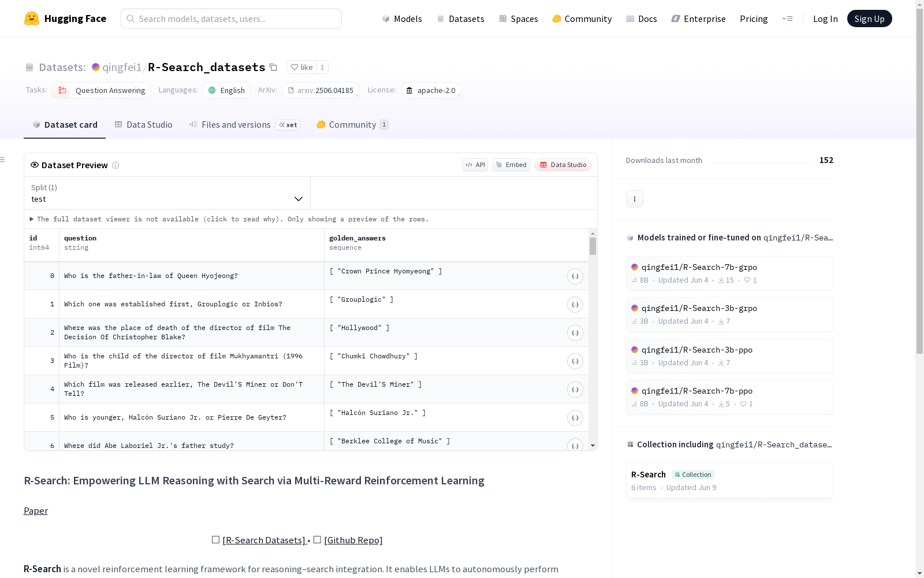This screenshot has width=924, height=578.
Task: Open the apache-2.0 license tag
Action: click(431, 90)
